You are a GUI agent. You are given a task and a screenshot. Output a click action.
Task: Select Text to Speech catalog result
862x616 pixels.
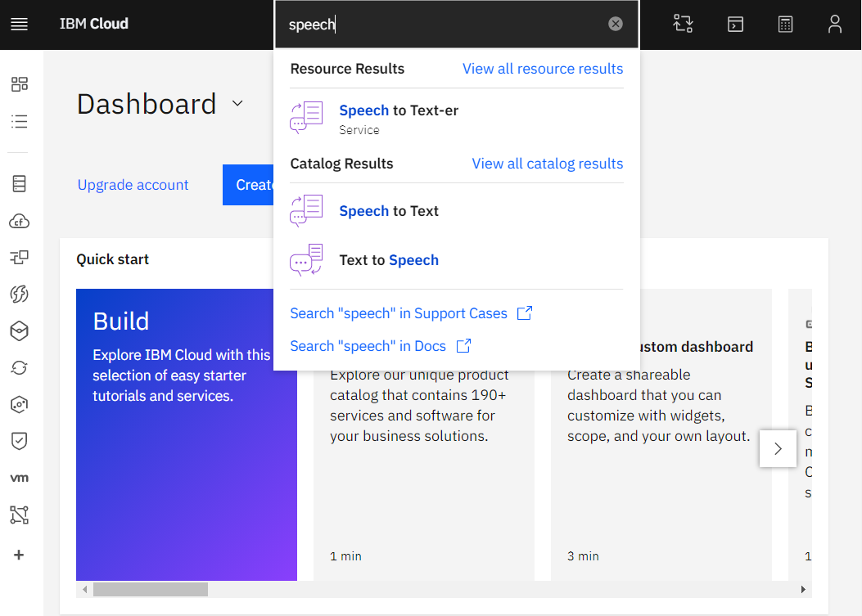389,260
